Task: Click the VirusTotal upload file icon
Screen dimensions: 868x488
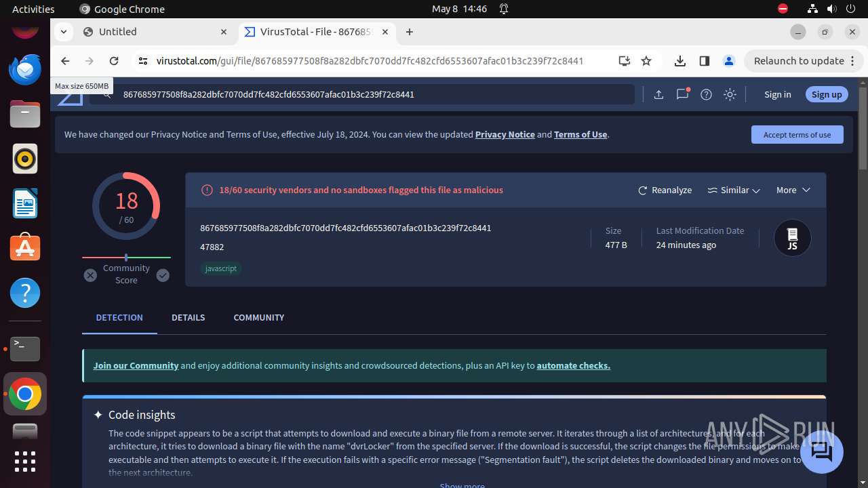Action: tap(658, 95)
